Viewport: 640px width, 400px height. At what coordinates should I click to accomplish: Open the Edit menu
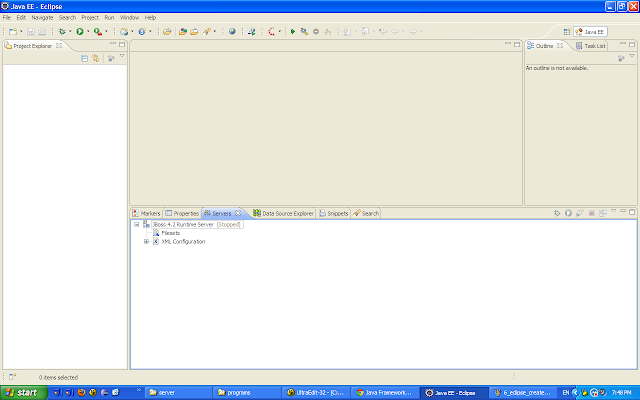tap(21, 18)
